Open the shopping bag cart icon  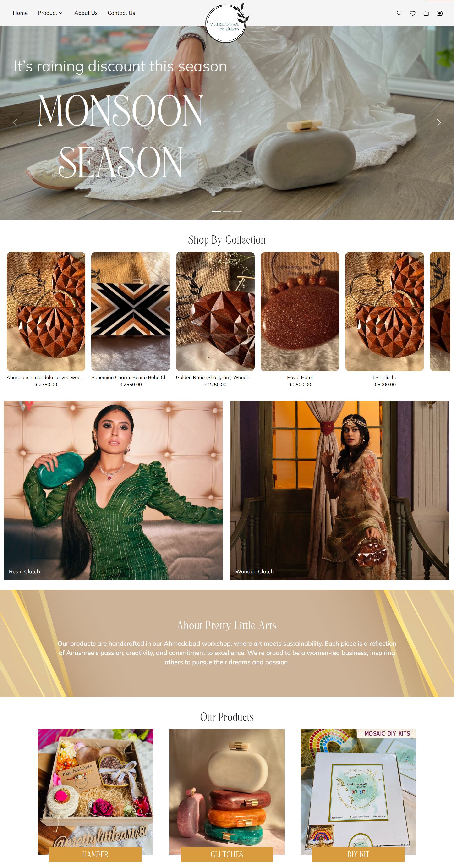[426, 13]
